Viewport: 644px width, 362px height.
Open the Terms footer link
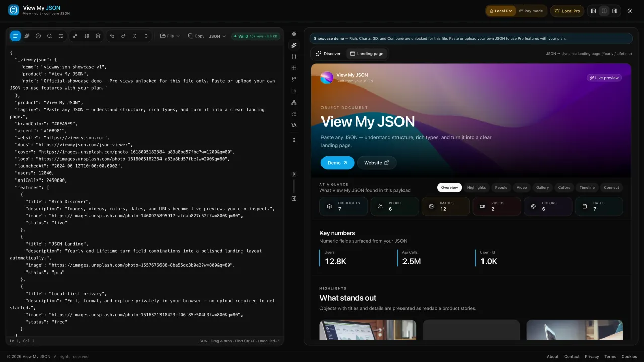click(x=610, y=357)
